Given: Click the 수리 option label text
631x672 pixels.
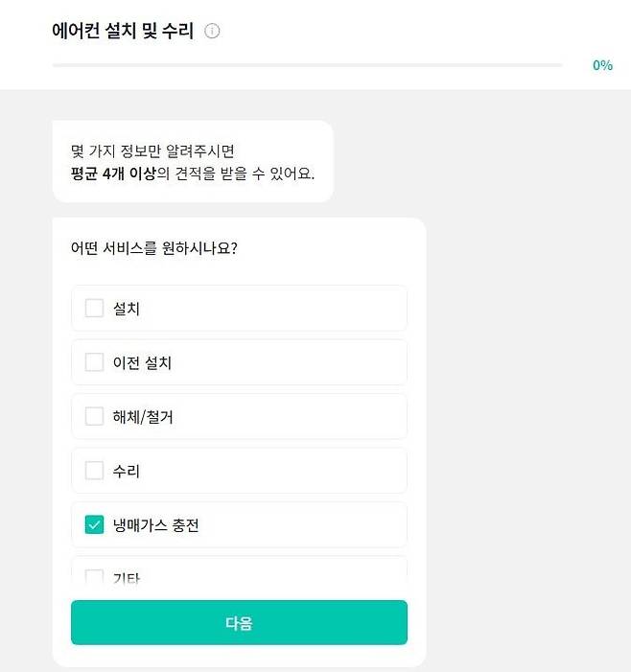Looking at the screenshot, I should [x=127, y=471].
